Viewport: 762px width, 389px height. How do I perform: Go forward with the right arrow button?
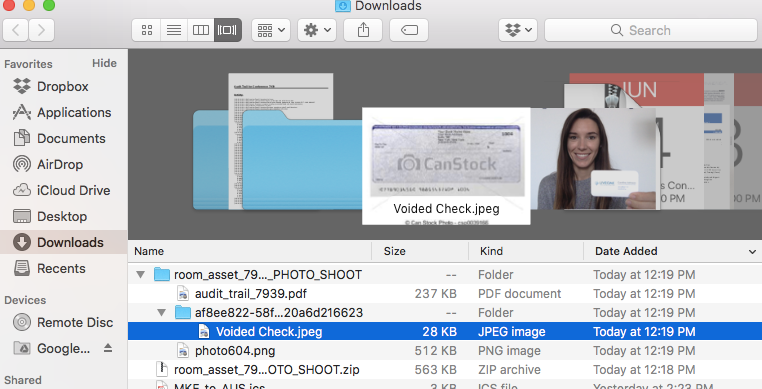[41, 30]
